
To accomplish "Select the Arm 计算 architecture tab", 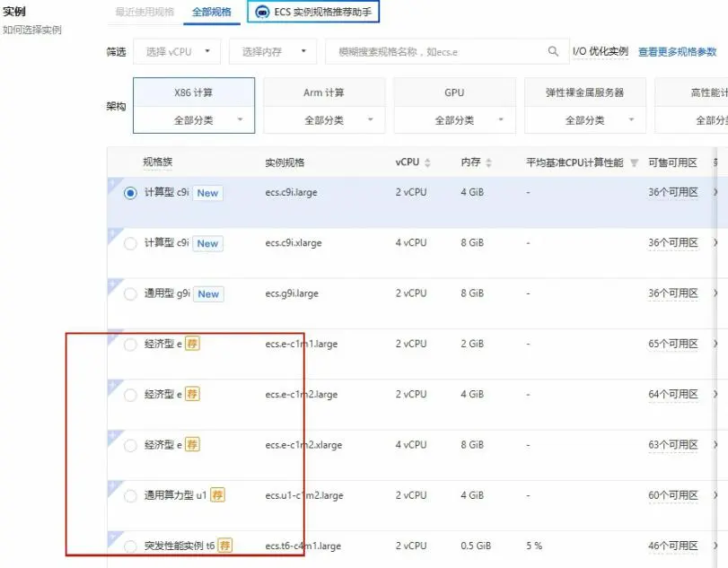I will [325, 92].
